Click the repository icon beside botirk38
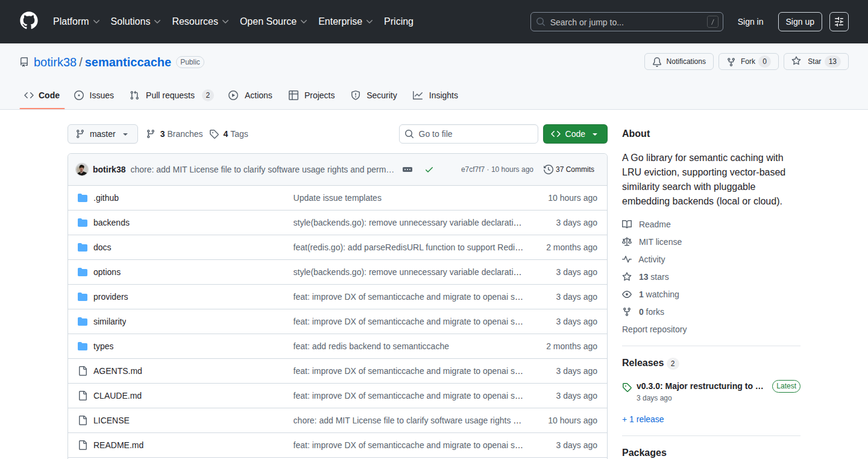 pos(24,62)
